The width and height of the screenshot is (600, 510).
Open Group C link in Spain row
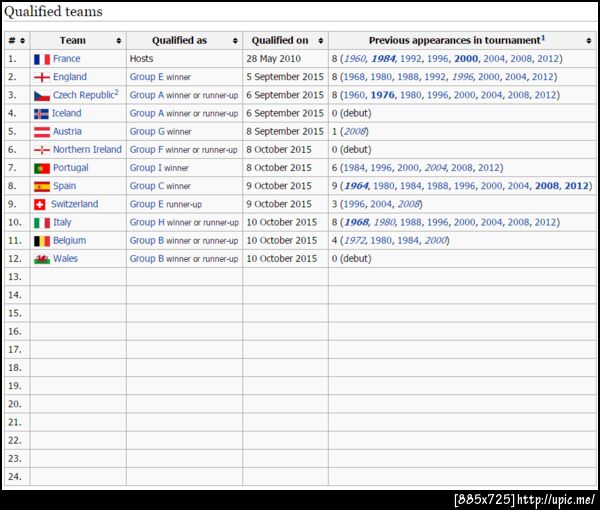tap(147, 186)
